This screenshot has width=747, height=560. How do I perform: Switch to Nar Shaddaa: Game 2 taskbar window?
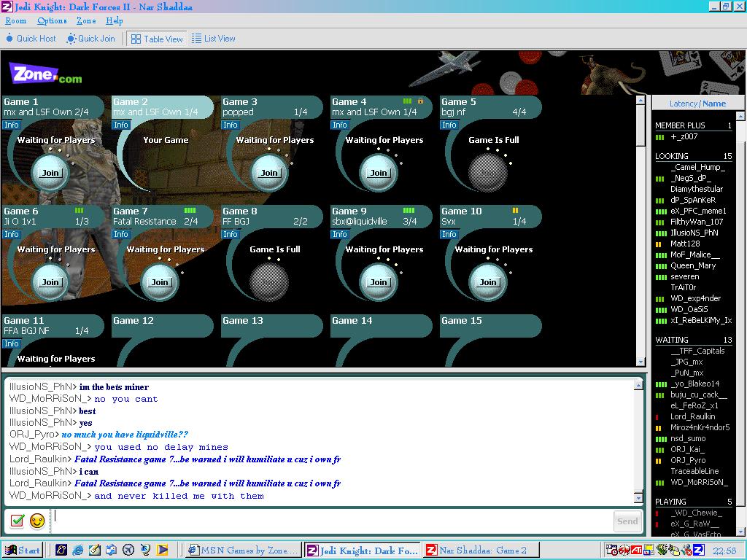coord(481,550)
